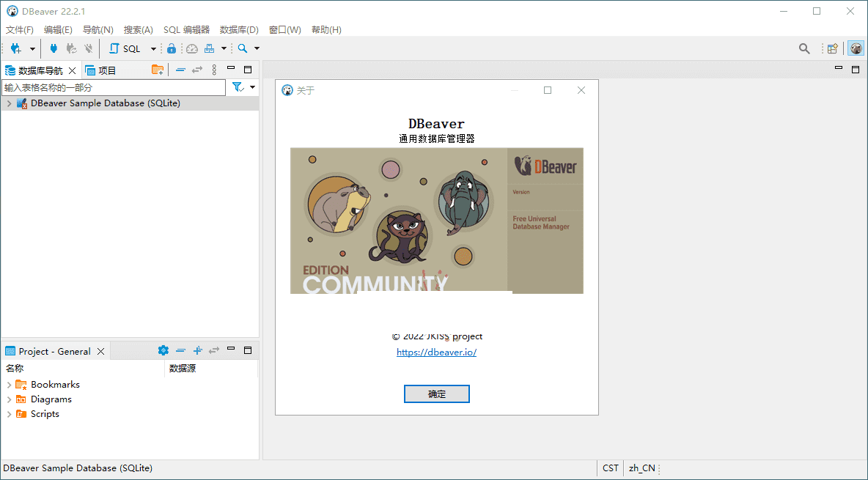868x480 pixels.
Task: Expand the Bookmarks folder
Action: pos(9,385)
